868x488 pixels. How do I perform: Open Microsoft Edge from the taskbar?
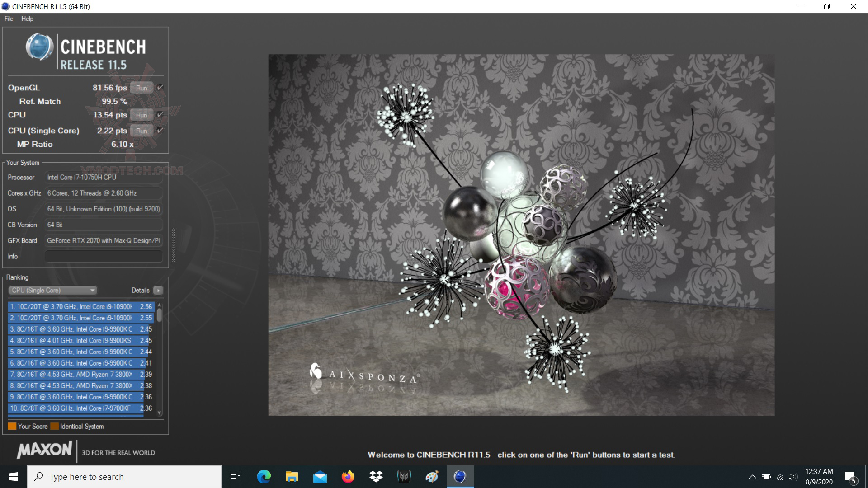point(264,477)
